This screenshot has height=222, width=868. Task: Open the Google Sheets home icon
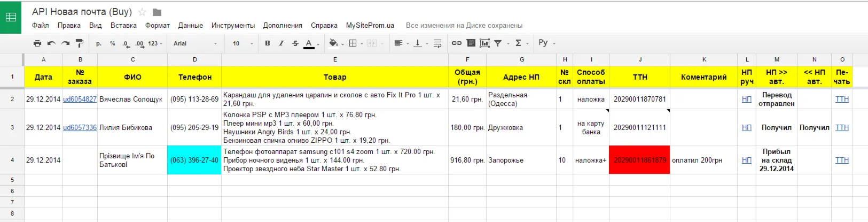pyautogui.click(x=11, y=17)
